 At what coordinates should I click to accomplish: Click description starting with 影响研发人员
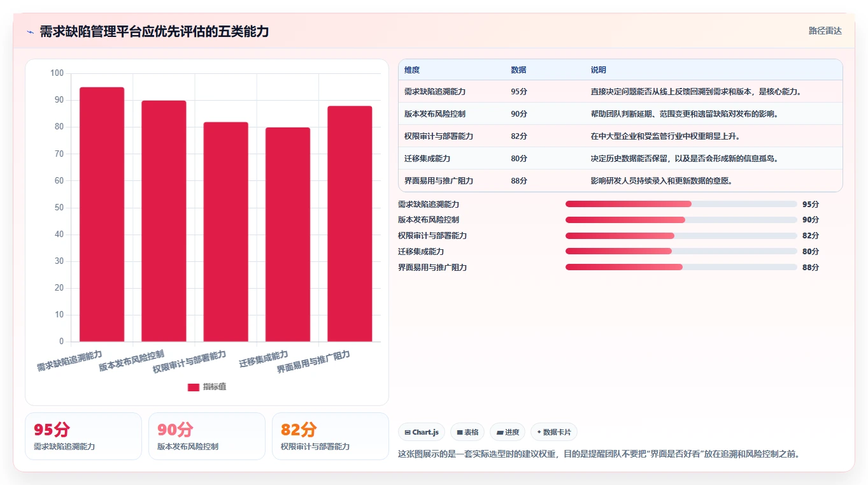(x=662, y=181)
